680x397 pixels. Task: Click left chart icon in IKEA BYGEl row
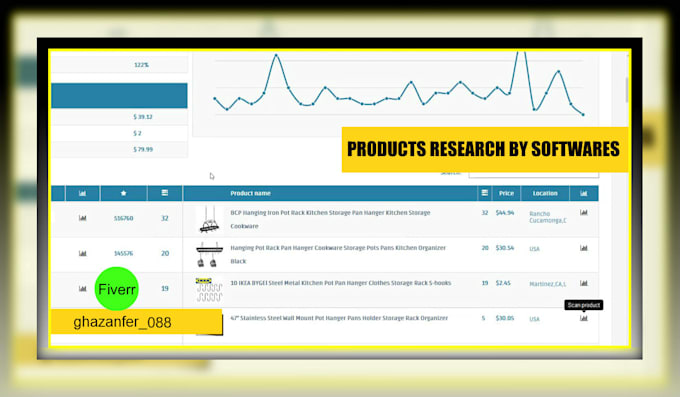82,288
